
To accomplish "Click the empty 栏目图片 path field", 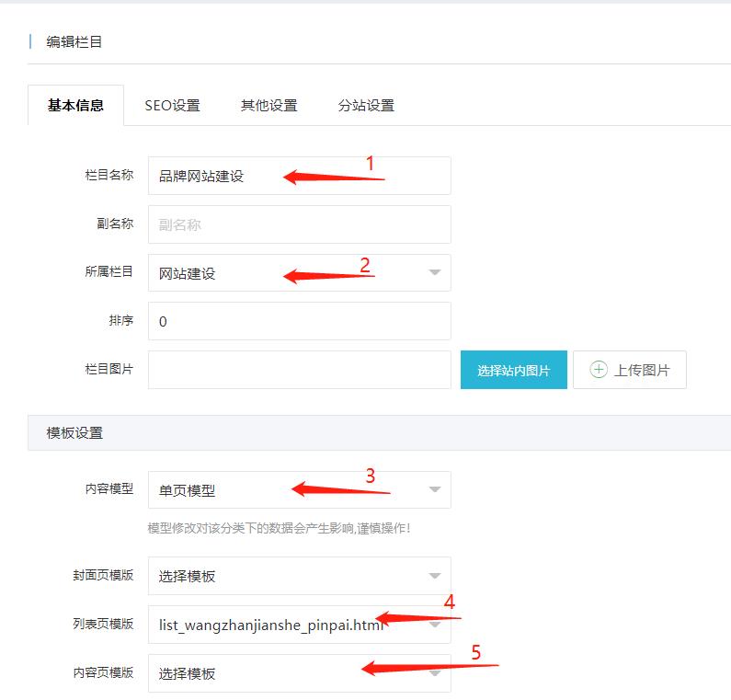I will [x=299, y=370].
